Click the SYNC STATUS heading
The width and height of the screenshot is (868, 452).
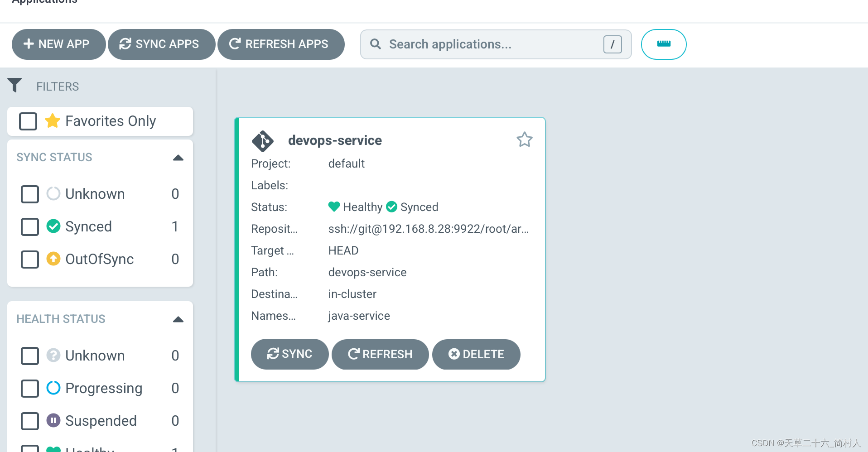click(x=54, y=157)
